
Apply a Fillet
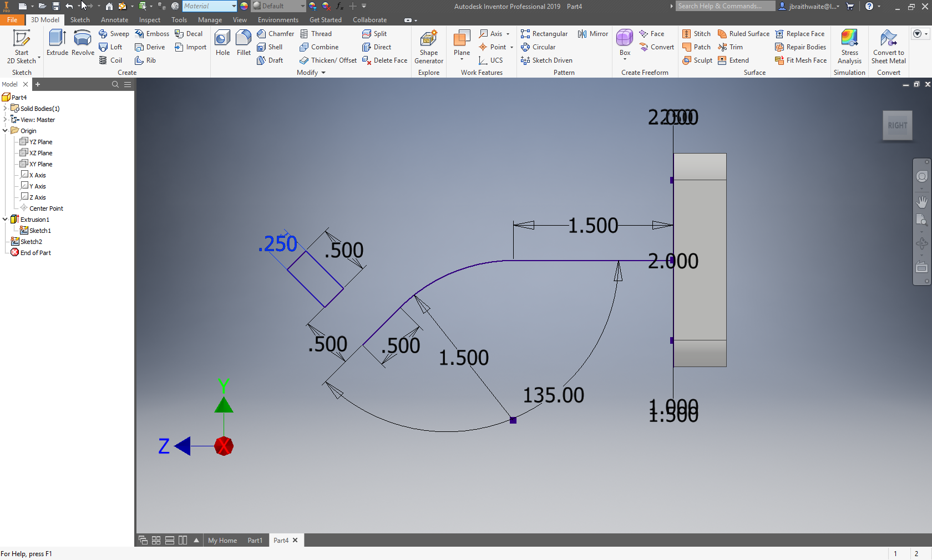pyautogui.click(x=244, y=43)
